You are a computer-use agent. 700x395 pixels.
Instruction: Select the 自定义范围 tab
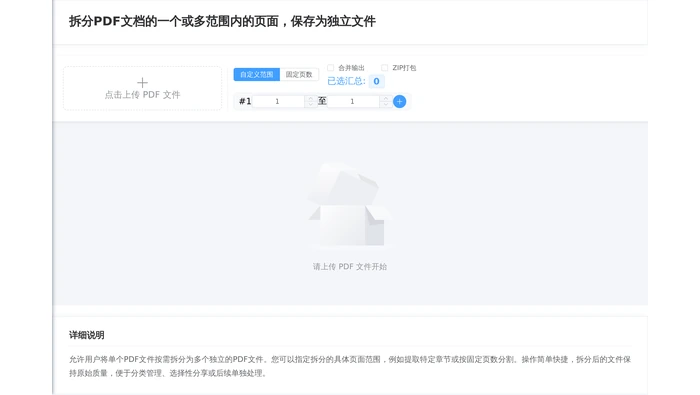click(257, 75)
